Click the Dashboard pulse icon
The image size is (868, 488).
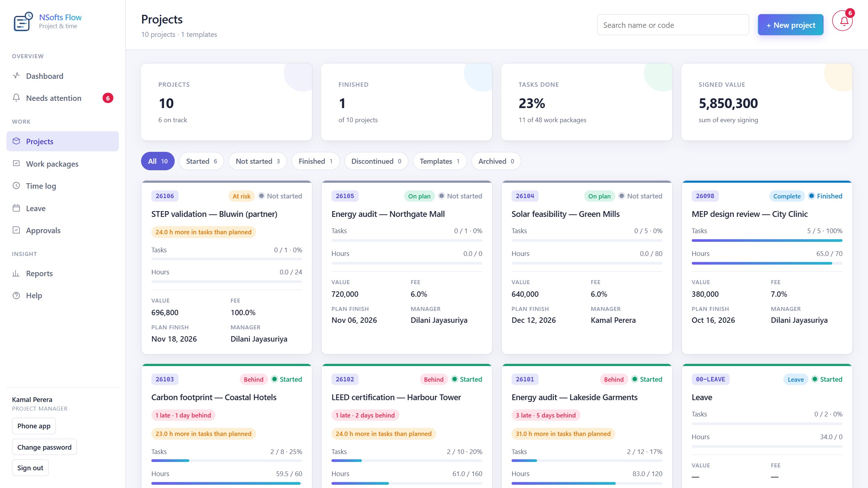click(x=16, y=76)
